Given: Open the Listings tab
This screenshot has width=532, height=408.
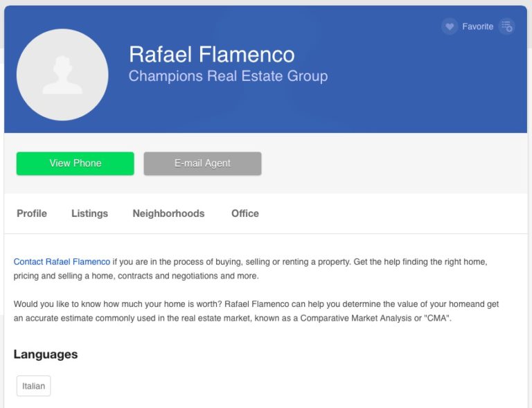Looking at the screenshot, I should click(89, 213).
